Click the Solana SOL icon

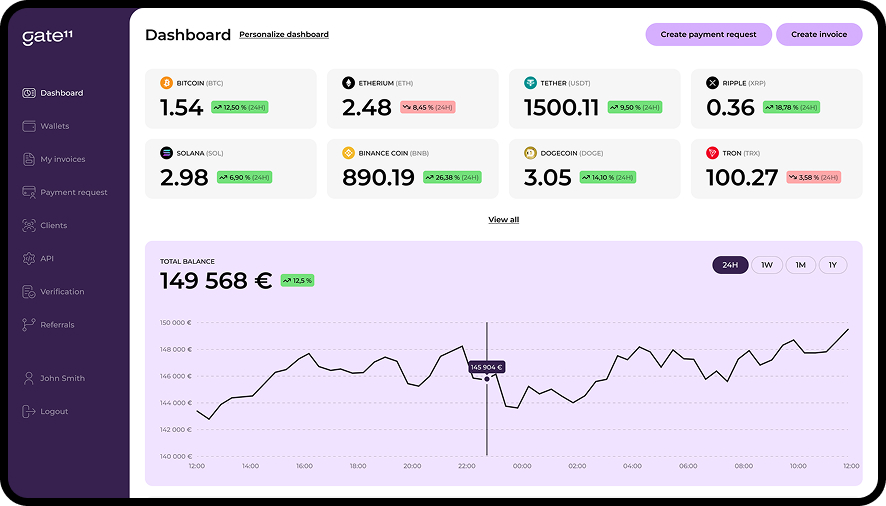[x=166, y=153]
